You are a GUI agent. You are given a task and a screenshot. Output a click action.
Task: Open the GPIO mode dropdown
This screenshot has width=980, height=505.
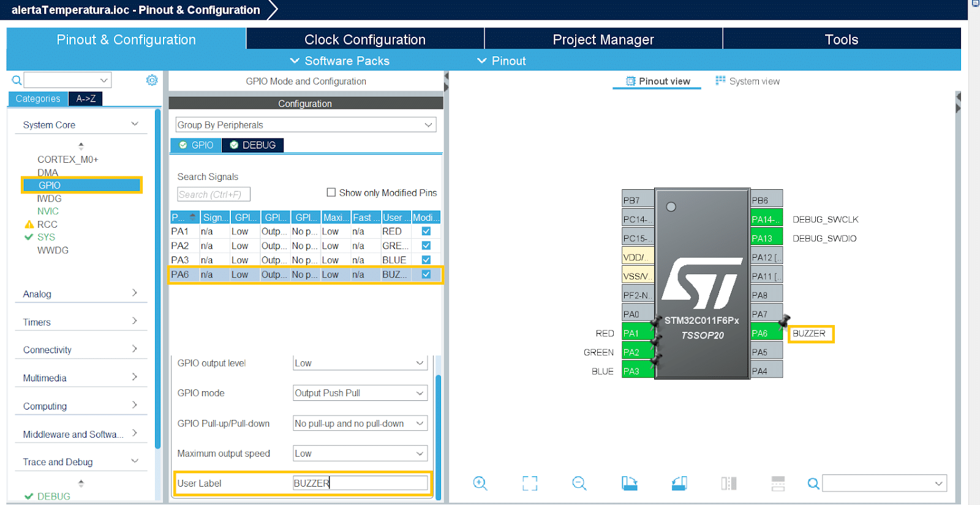360,393
